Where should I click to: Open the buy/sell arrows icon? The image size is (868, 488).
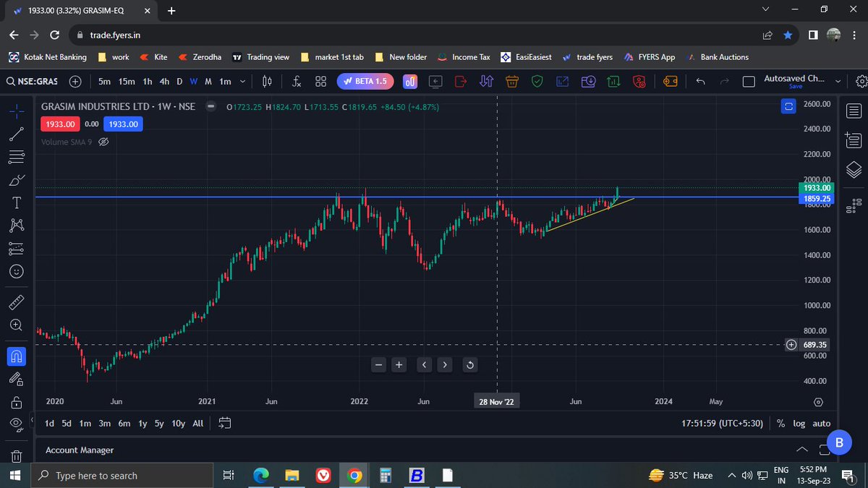pos(486,82)
